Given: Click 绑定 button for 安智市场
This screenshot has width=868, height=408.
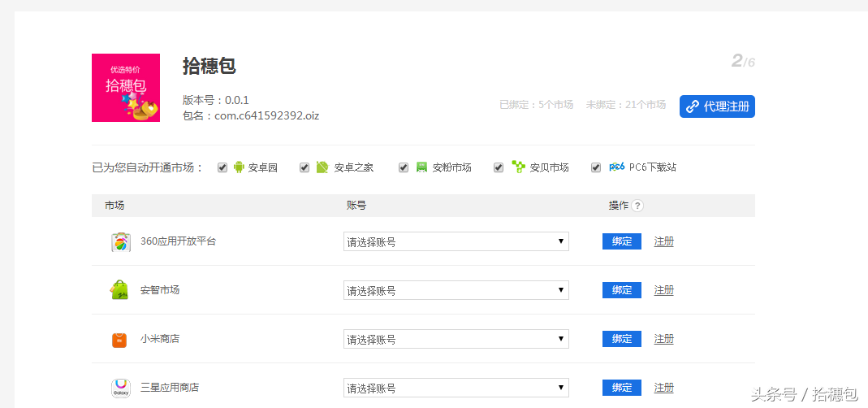Looking at the screenshot, I should [622, 290].
